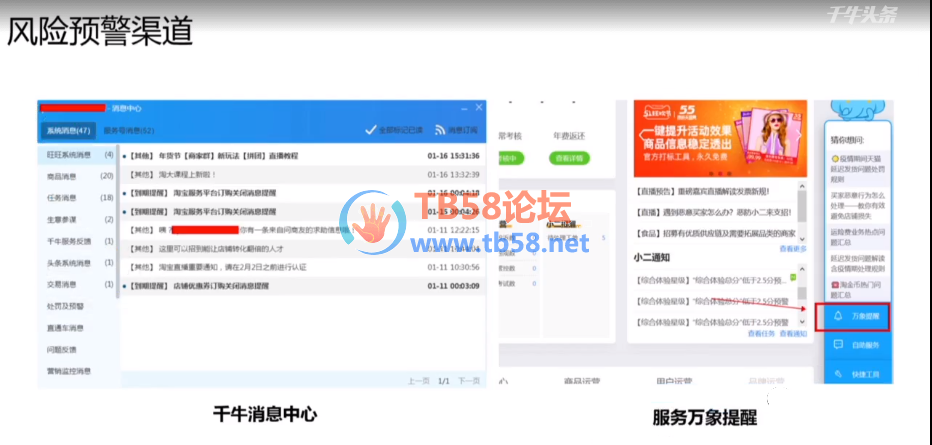Open first 综合体验星级 notice under 小二通知

(x=711, y=279)
